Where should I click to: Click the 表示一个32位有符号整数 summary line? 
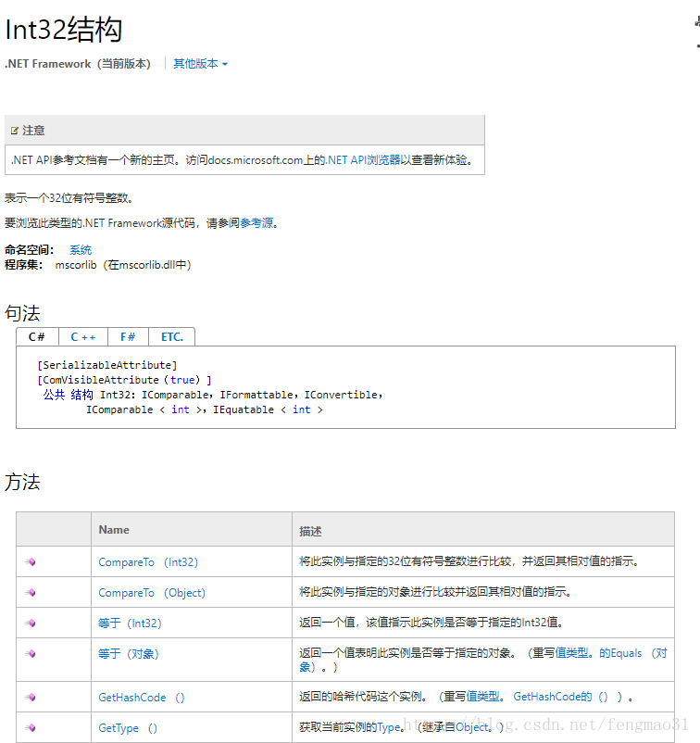(x=69, y=197)
